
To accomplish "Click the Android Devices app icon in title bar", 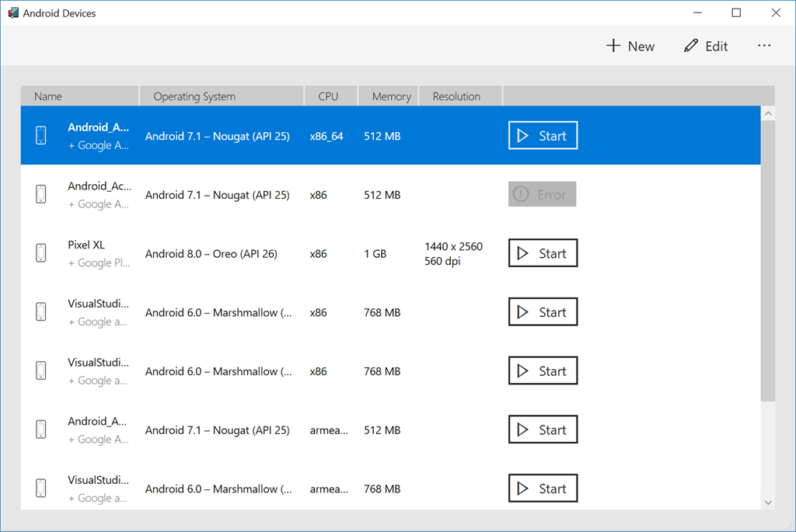I will pyautogui.click(x=12, y=13).
